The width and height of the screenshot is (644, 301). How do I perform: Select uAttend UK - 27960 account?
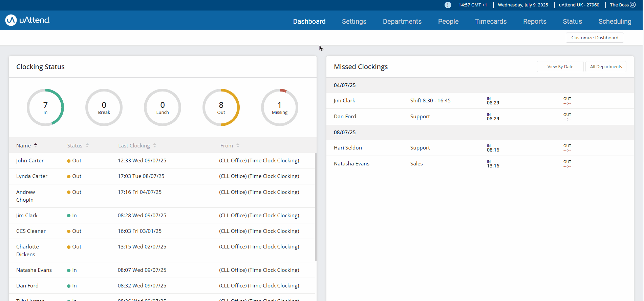pos(579,5)
